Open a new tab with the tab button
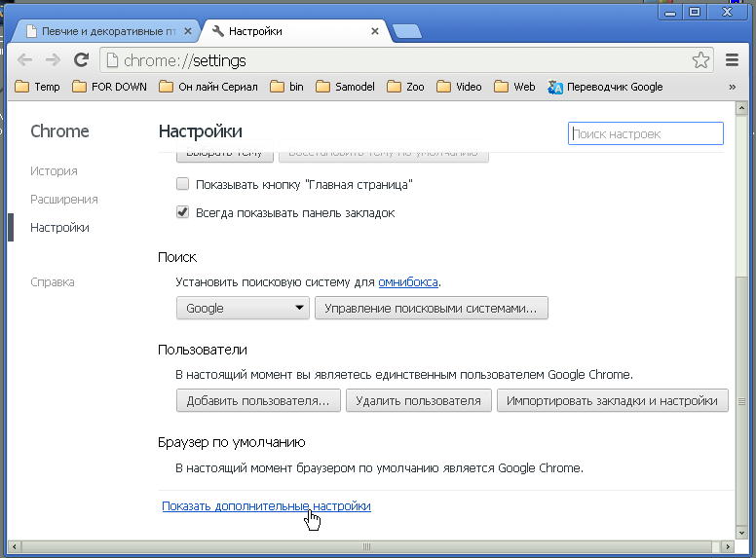The image size is (756, 558). coord(406,31)
